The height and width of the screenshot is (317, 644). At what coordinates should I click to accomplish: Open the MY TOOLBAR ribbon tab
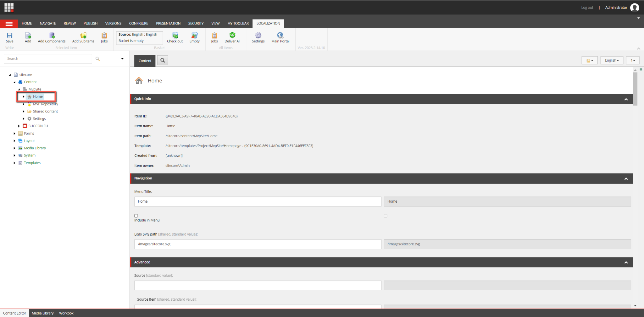(238, 24)
